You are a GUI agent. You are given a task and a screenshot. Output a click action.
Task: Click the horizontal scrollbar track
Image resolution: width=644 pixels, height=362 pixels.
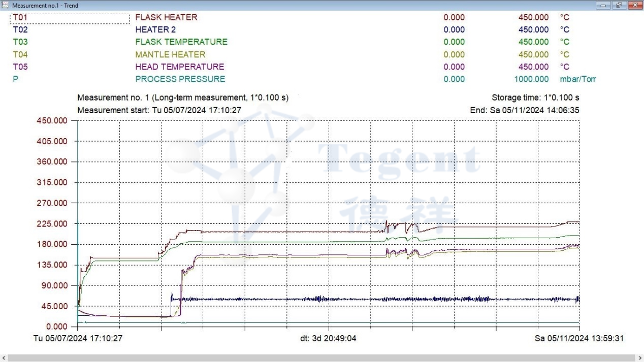point(322,358)
